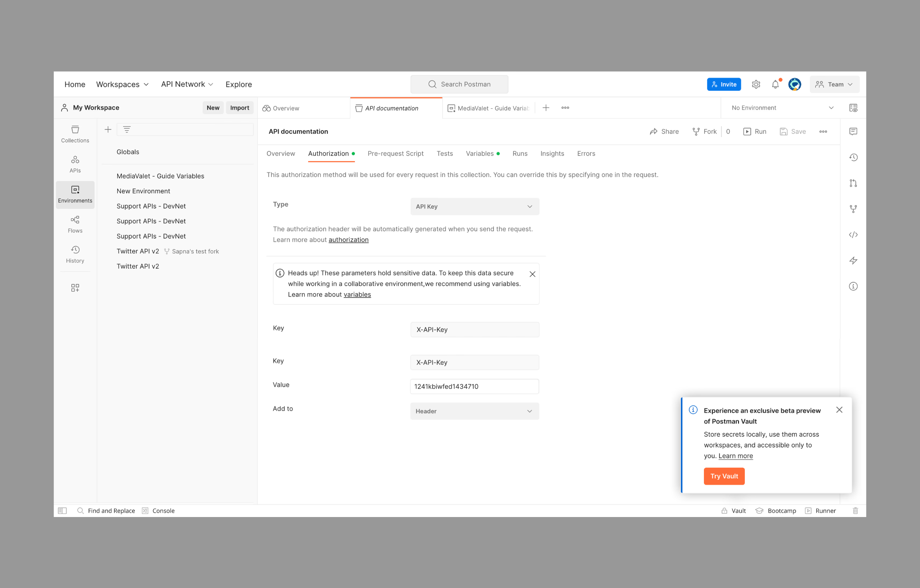920x588 pixels.
Task: Open the code snippet icon
Action: pyautogui.click(x=853, y=234)
